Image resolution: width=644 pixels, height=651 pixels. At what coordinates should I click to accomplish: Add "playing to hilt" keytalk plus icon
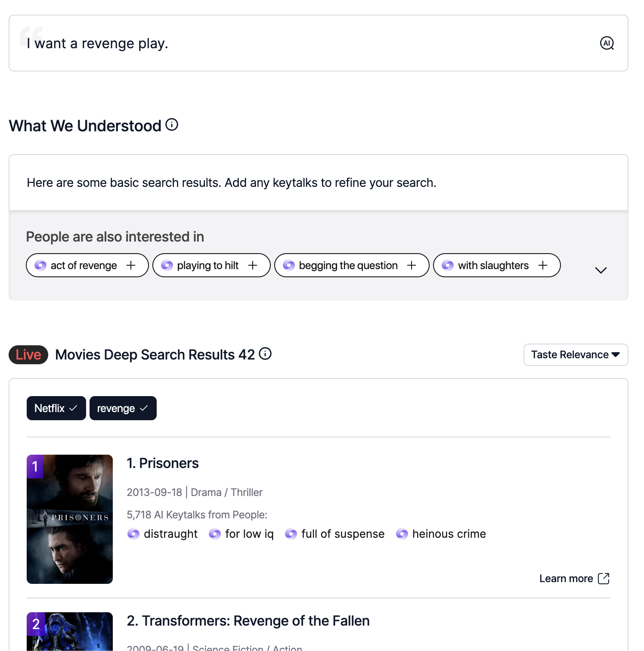[x=253, y=265]
